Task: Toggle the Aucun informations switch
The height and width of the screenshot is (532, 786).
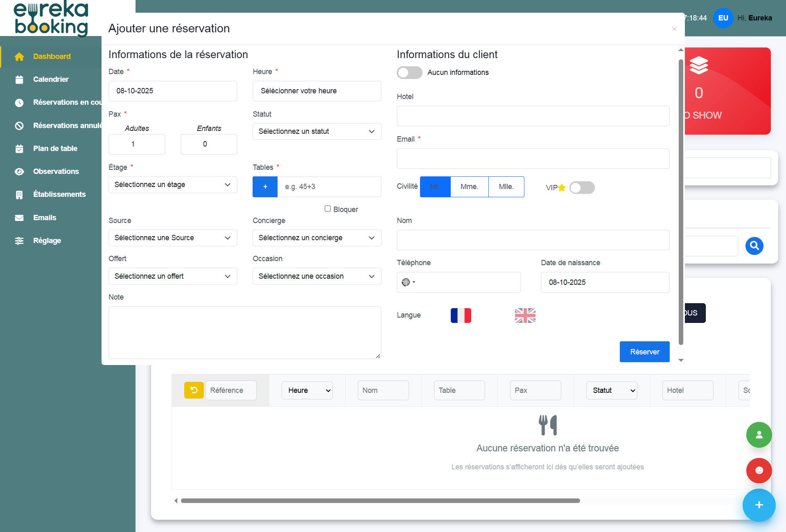Action: pos(409,72)
